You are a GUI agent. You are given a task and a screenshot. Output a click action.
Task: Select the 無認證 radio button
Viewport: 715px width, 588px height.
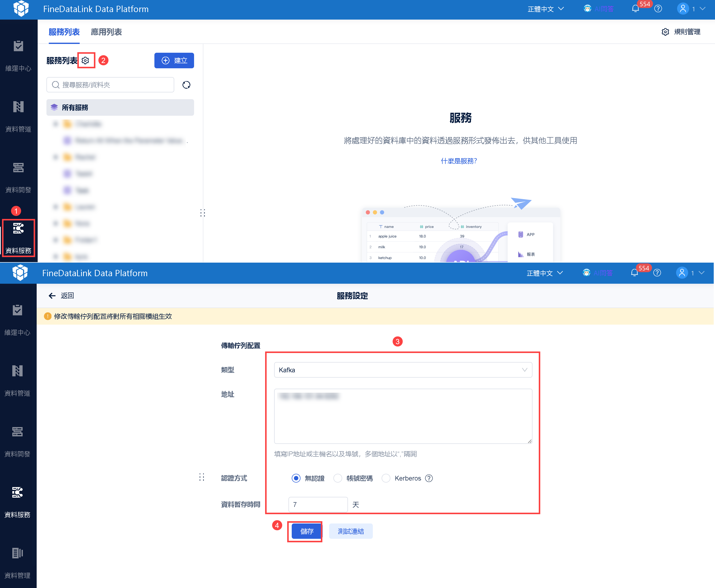[296, 478]
